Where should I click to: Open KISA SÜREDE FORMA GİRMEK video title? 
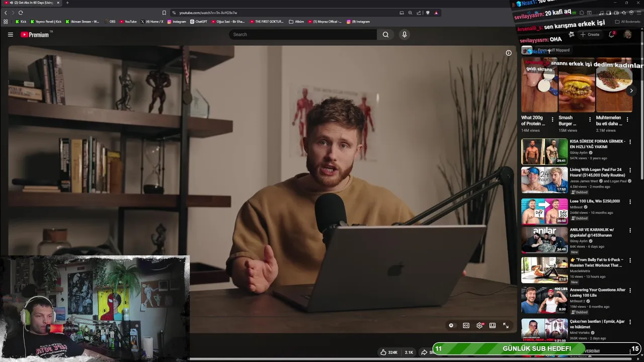point(597,144)
